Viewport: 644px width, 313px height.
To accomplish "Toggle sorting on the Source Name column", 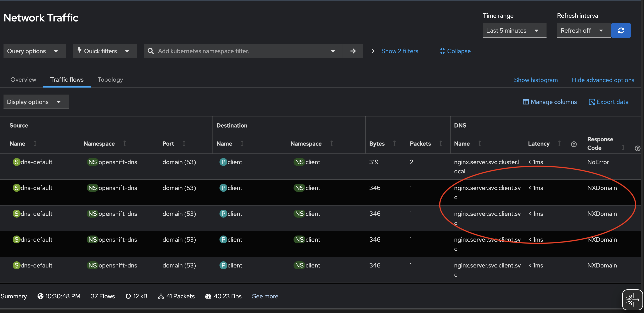I will [35, 144].
